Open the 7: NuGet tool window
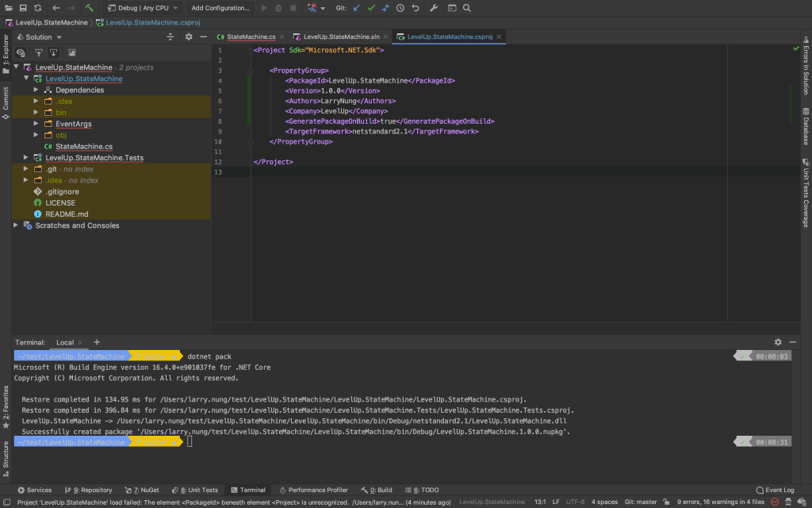This screenshot has height=508, width=812. [x=142, y=490]
